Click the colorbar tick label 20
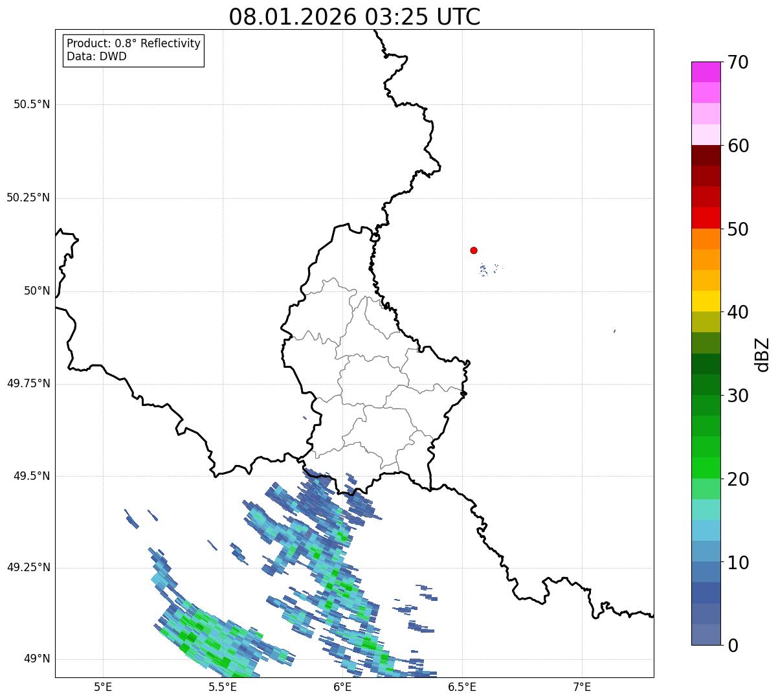 pyautogui.click(x=738, y=479)
